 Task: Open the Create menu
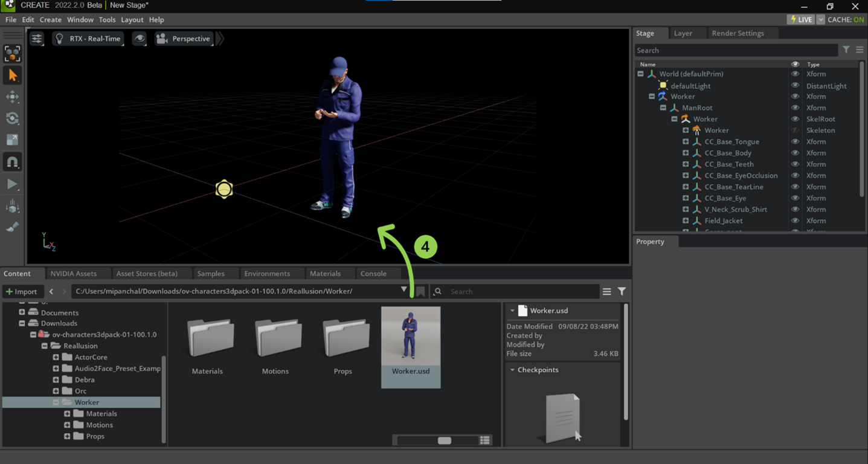[51, 19]
